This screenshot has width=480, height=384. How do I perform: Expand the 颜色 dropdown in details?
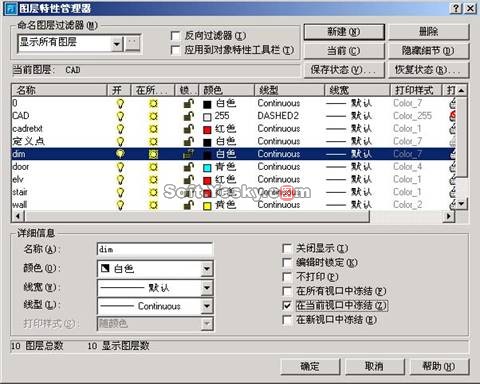coord(207,268)
